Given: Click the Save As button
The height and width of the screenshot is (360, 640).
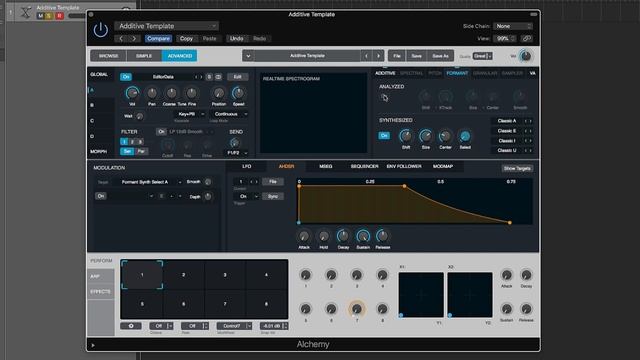Looking at the screenshot, I should point(440,56).
